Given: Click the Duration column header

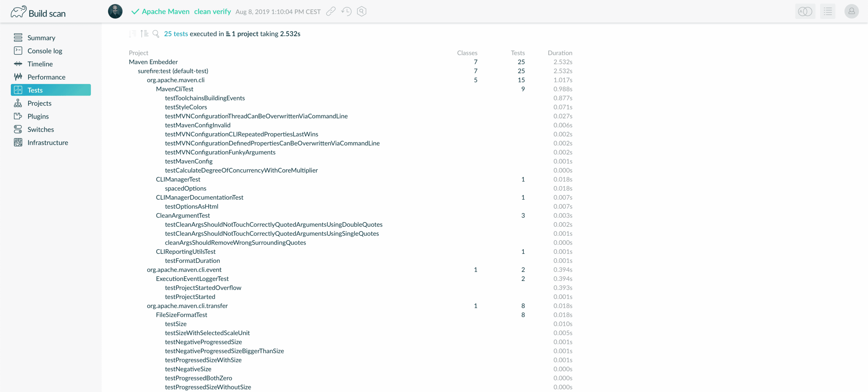Looking at the screenshot, I should [x=560, y=53].
